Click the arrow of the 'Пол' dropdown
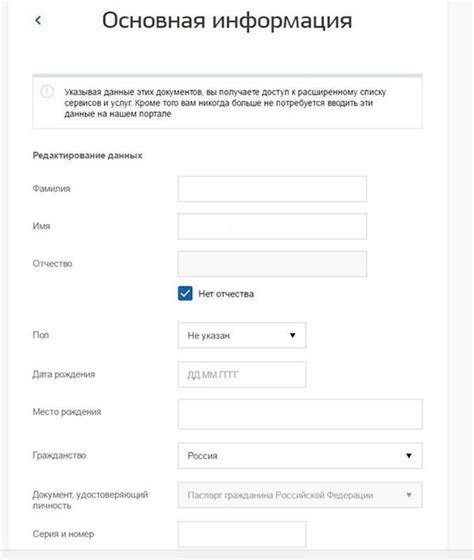The width and height of the screenshot is (474, 560). tap(293, 335)
